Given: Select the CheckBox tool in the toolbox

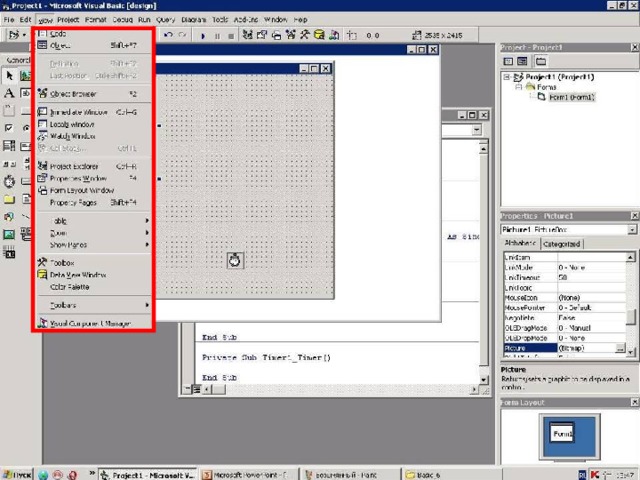Looking at the screenshot, I should [9, 128].
